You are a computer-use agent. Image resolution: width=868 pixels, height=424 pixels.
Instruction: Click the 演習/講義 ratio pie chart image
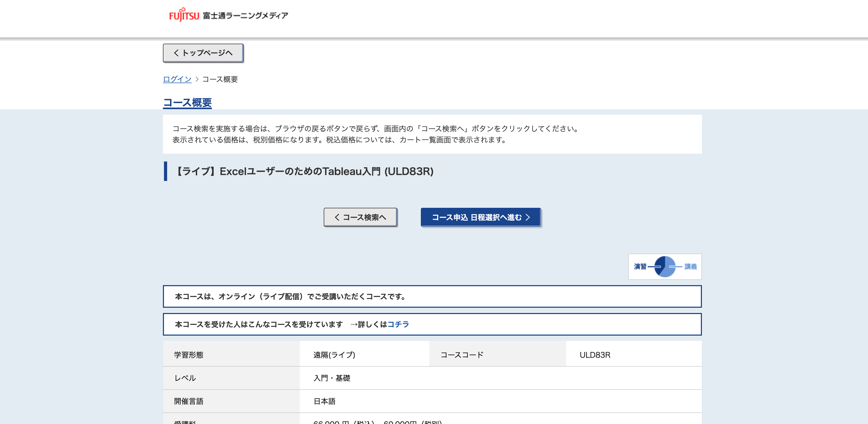665,266
